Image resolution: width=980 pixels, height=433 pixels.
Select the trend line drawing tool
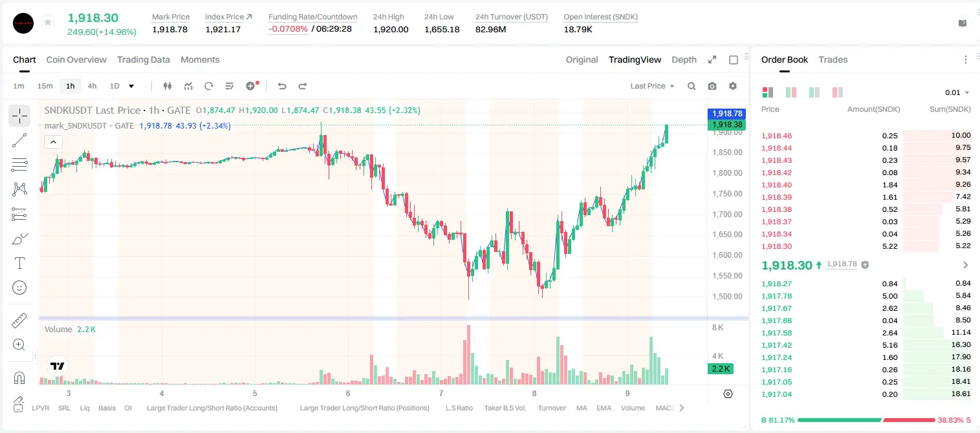point(19,140)
